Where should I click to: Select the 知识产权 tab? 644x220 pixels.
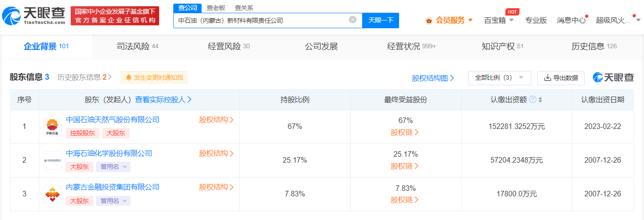(502, 46)
